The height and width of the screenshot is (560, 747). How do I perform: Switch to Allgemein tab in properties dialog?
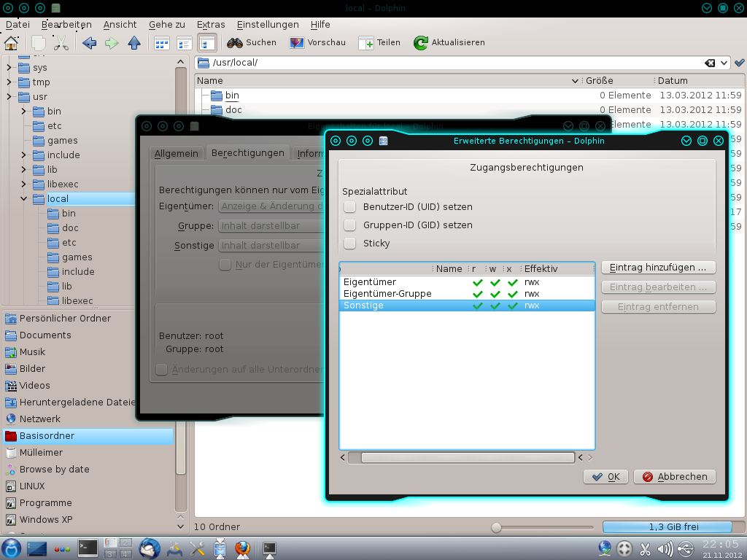177,153
